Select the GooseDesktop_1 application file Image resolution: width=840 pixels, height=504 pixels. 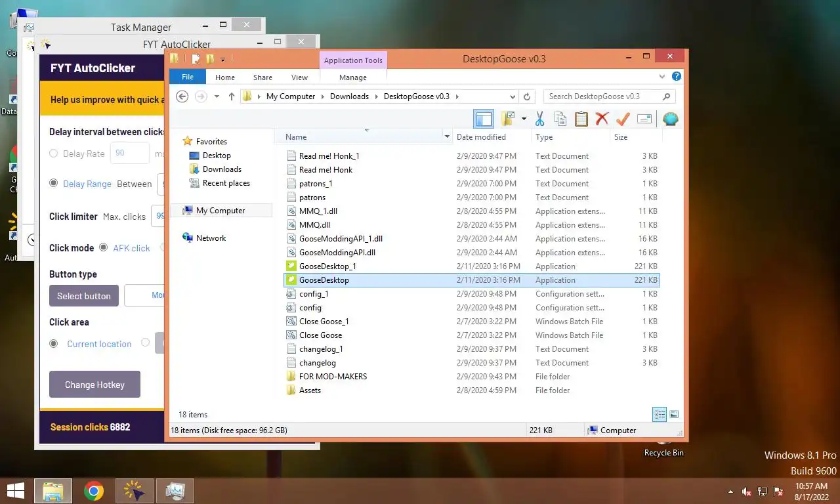(472, 266)
